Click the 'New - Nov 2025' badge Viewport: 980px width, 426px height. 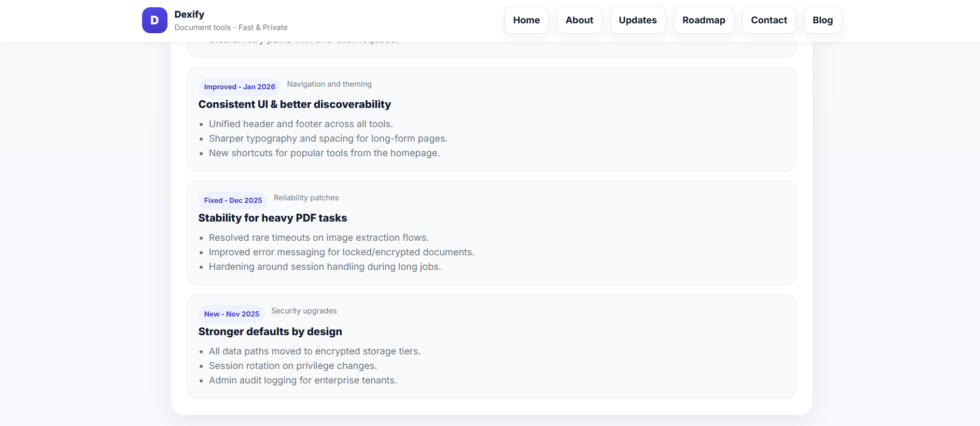[x=231, y=314]
